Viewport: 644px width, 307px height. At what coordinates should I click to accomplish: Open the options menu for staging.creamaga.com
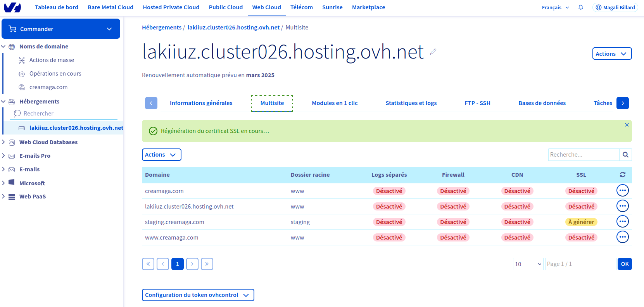(x=622, y=222)
